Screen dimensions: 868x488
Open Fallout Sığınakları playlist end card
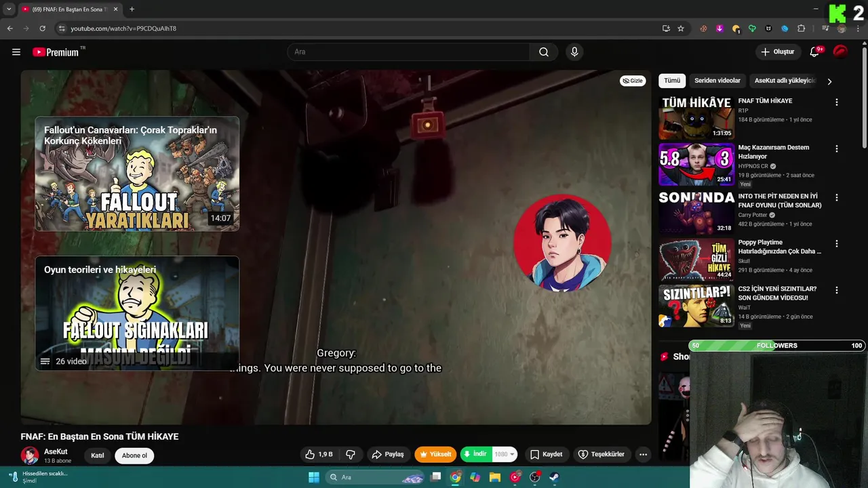137,313
